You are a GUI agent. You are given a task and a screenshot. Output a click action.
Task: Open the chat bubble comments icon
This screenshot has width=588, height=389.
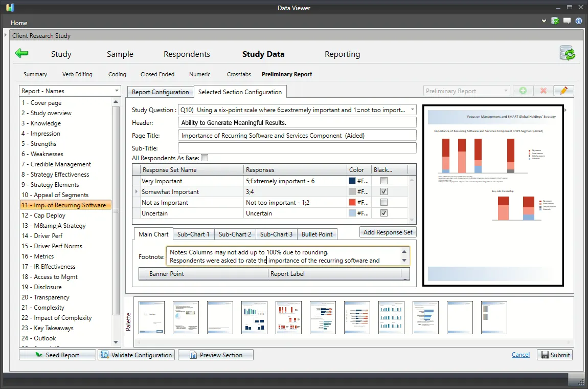[567, 21]
